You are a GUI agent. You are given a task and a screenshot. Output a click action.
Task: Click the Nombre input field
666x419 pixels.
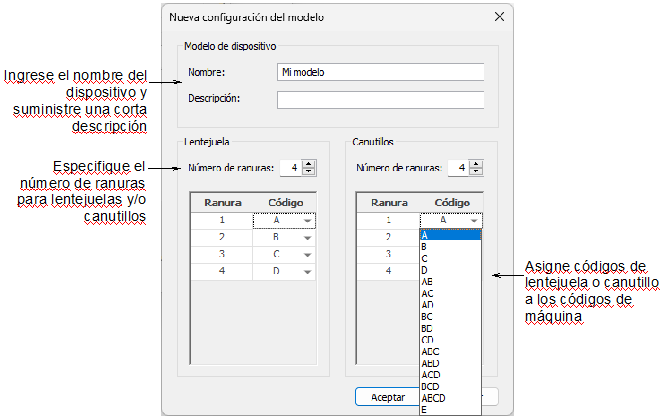point(380,72)
